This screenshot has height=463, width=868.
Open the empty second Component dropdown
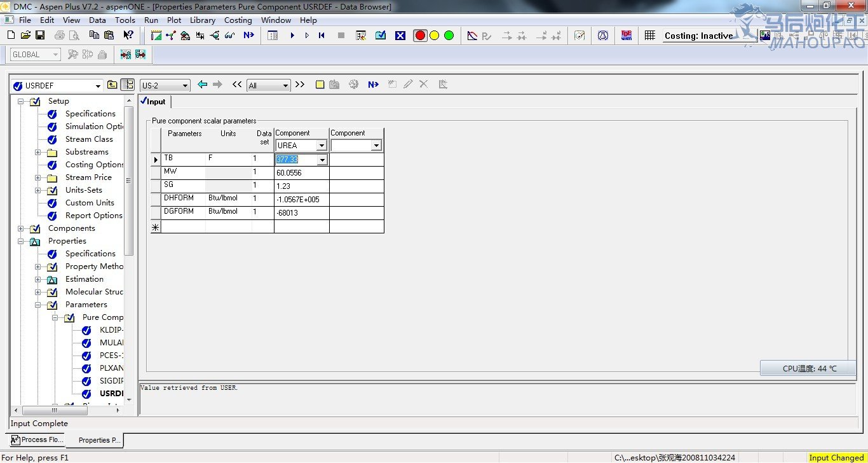click(376, 146)
